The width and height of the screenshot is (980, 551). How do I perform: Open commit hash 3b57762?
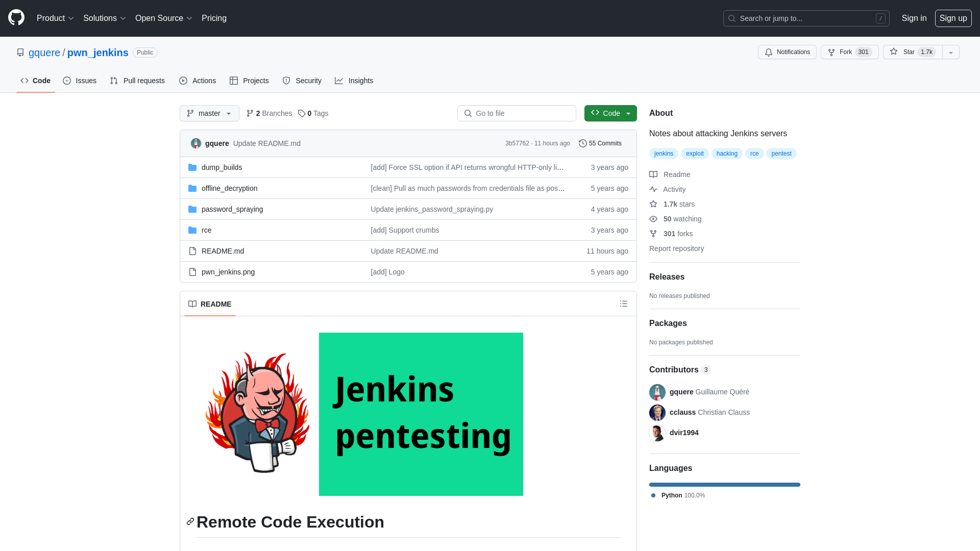(517, 143)
